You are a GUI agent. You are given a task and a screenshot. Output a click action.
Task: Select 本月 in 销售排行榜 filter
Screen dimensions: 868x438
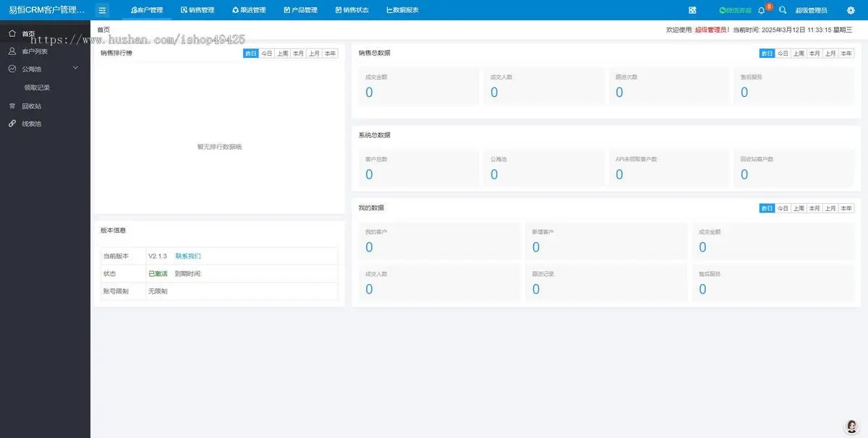(299, 53)
